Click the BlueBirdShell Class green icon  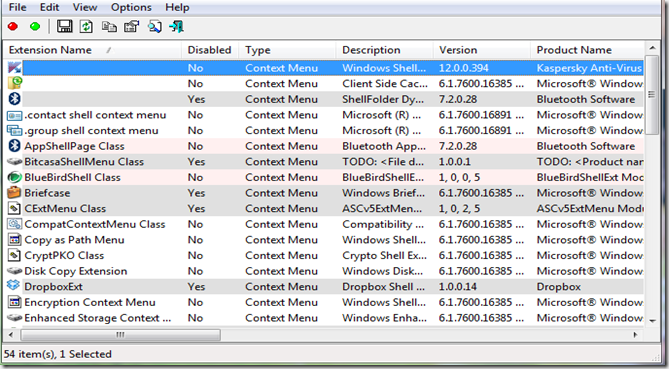tap(15, 177)
